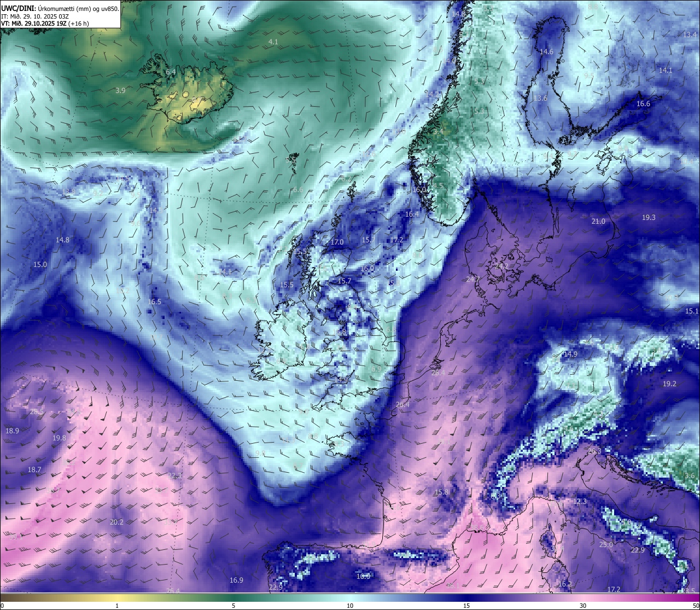Click the '10.0' value over northern Spain
This screenshot has height=610, width=700.
[363, 576]
